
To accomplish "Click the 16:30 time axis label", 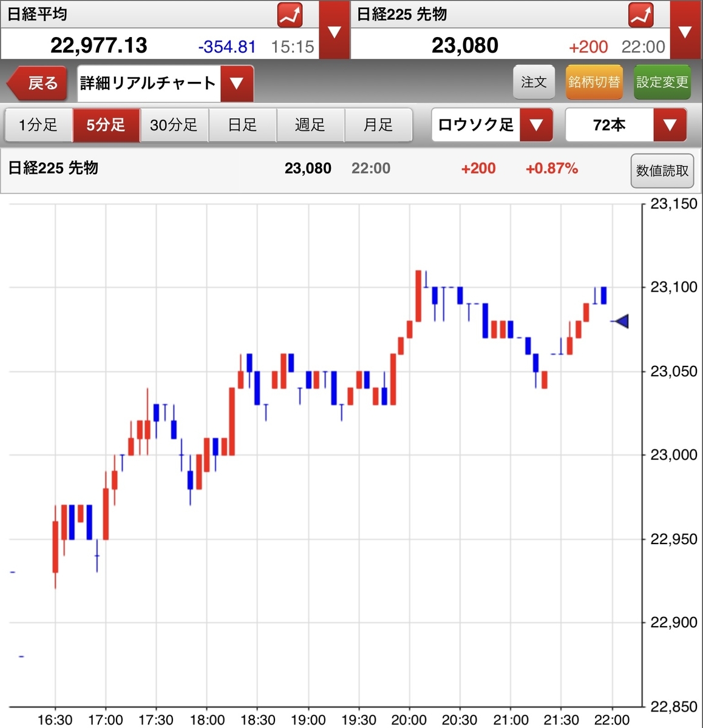I will pos(55,720).
